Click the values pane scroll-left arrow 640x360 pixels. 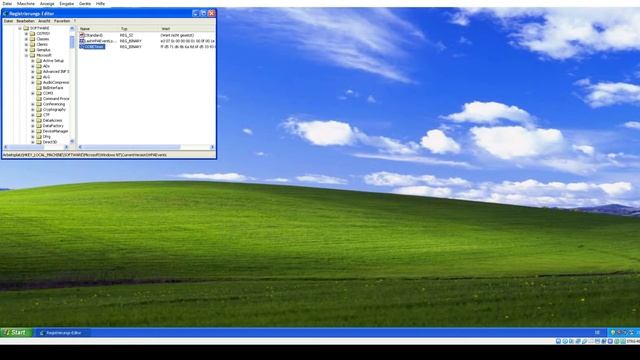(80, 147)
